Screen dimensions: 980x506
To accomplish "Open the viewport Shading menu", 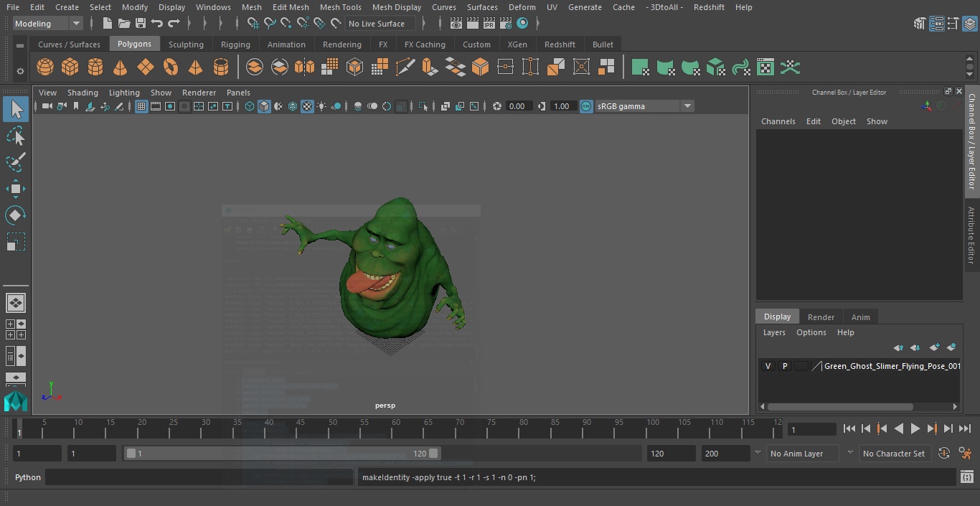I will coord(83,93).
